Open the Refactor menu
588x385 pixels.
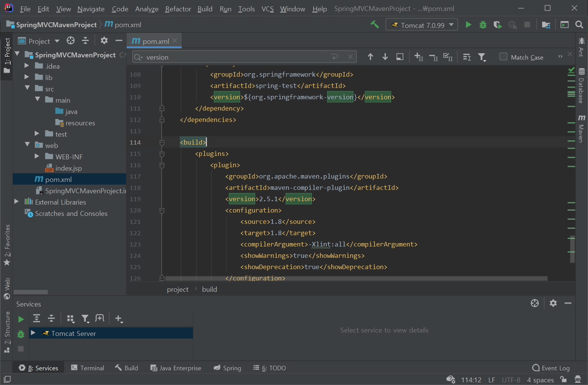[x=178, y=9]
